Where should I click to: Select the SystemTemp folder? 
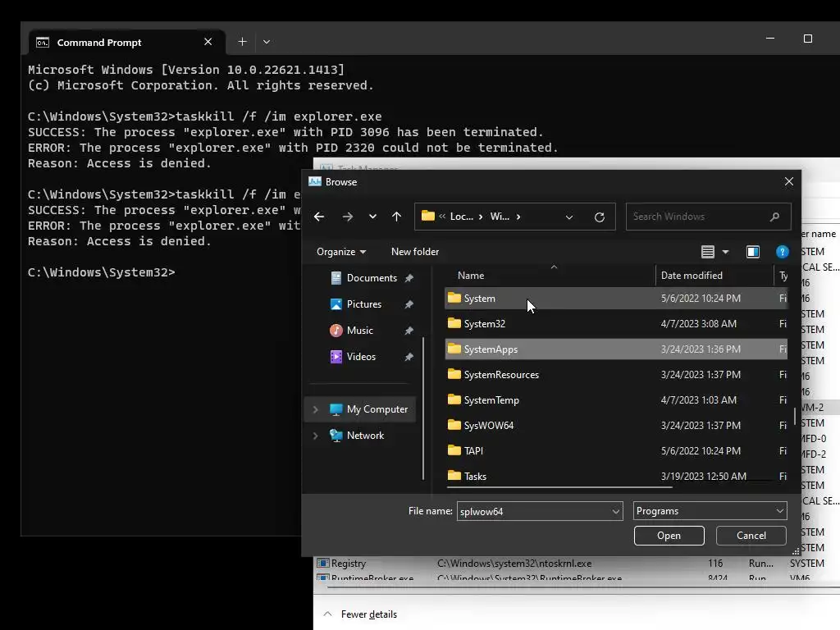(x=616, y=399)
